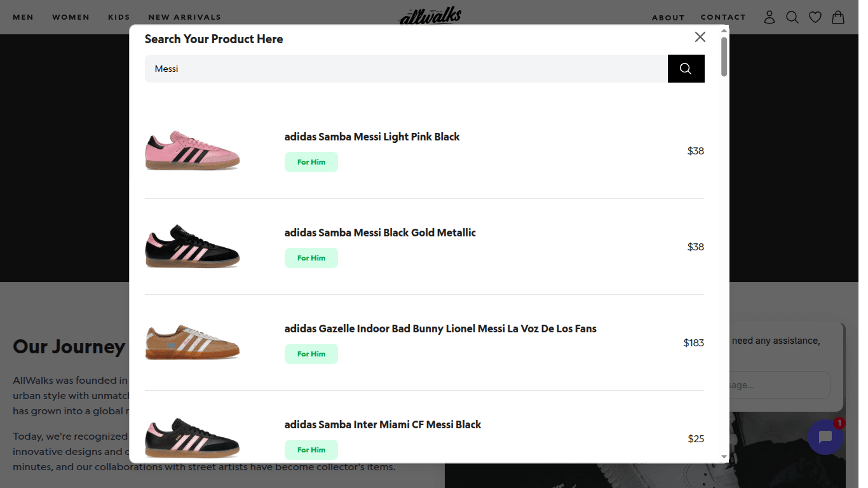The height and width of the screenshot is (488, 868).
Task: Open the chat support bubble
Action: click(825, 437)
